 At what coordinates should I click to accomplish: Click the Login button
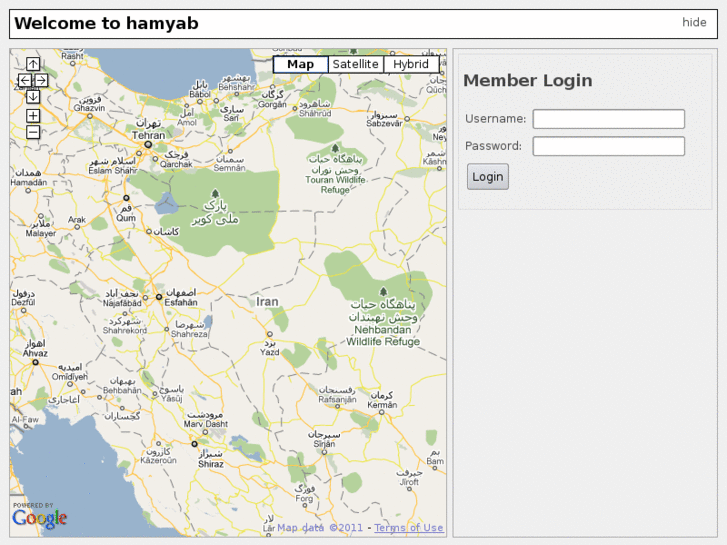click(488, 177)
